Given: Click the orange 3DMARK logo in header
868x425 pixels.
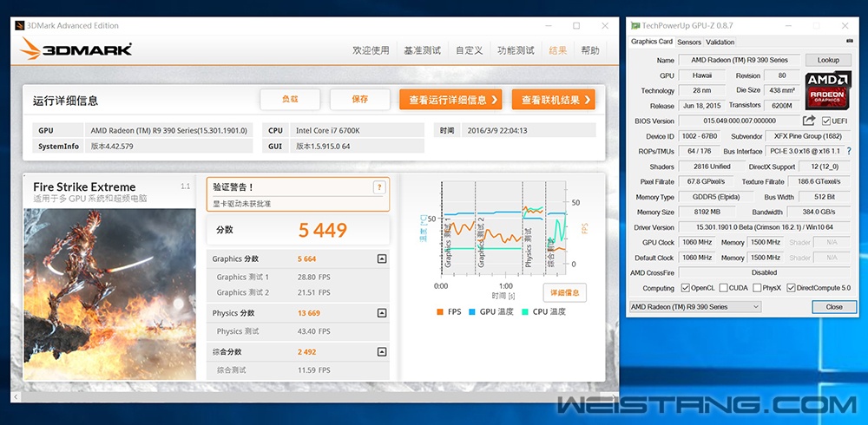Looking at the screenshot, I should 76,49.
